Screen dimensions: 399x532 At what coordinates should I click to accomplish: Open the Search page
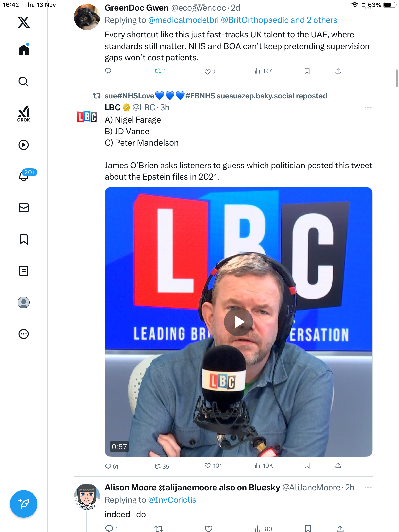tap(24, 82)
